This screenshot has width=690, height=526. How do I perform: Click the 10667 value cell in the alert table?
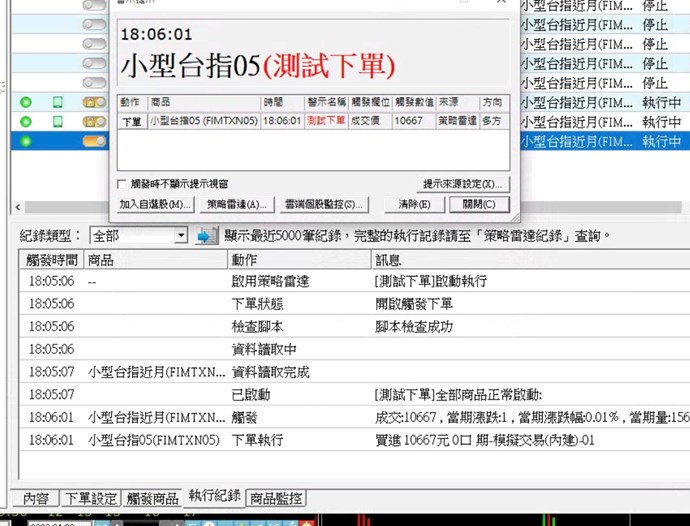414,121
